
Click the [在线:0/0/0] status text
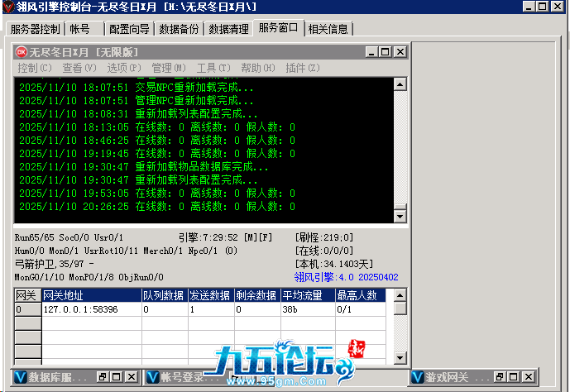[324, 251]
